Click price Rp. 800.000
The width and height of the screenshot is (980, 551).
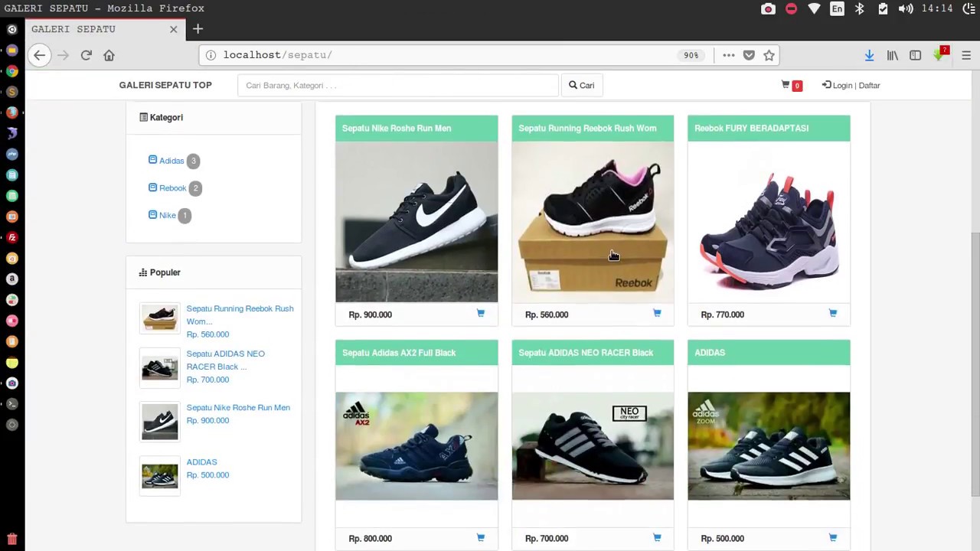(x=370, y=538)
